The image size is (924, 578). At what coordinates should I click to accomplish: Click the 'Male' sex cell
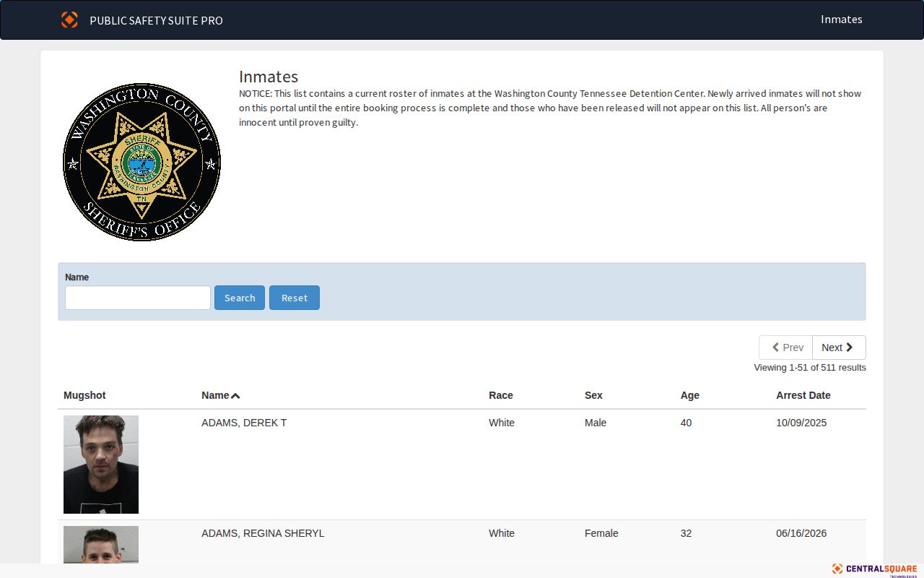click(x=596, y=423)
